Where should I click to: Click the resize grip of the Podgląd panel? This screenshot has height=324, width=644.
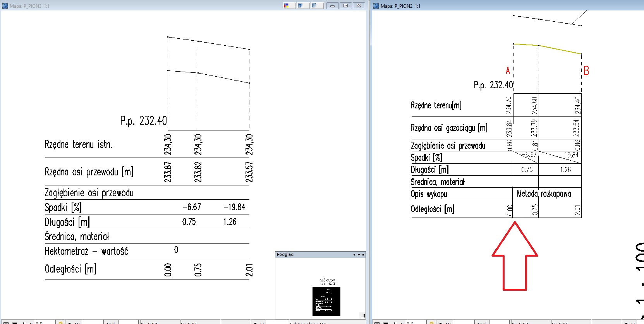click(363, 316)
